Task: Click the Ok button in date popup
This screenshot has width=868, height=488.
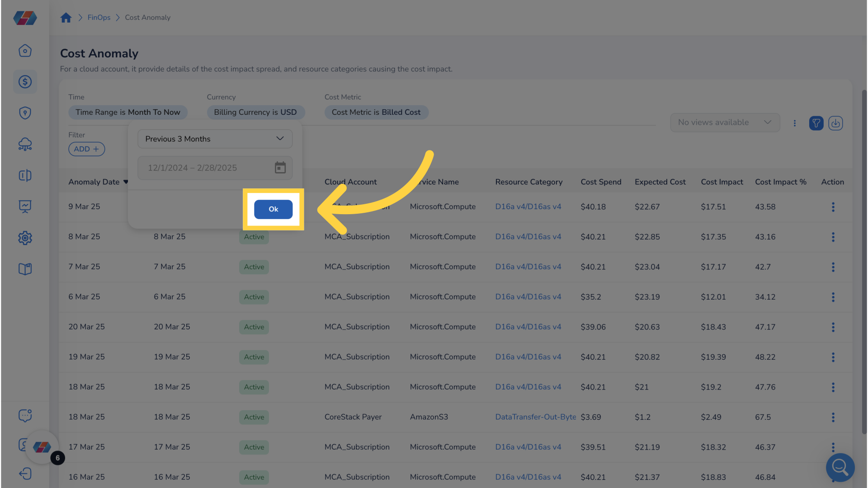Action: [x=273, y=209]
